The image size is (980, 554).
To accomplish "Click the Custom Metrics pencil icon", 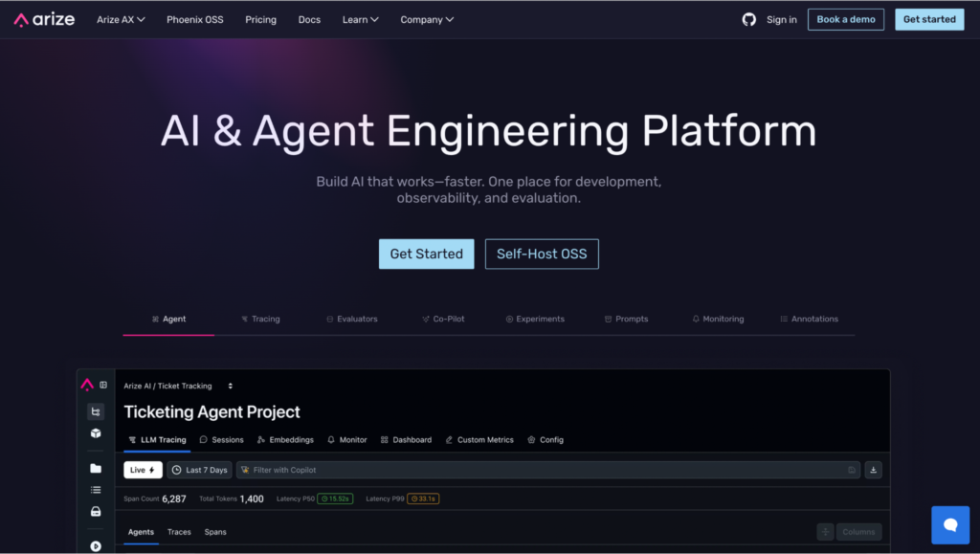I will coord(449,440).
